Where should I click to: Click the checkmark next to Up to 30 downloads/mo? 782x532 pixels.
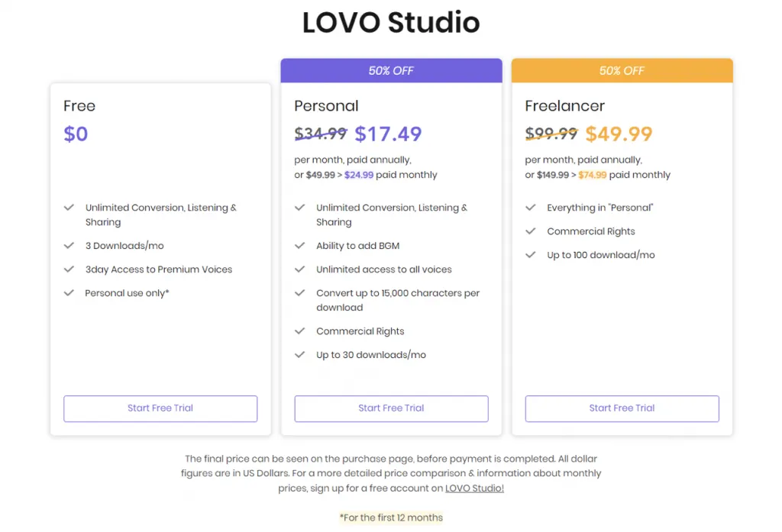pos(301,355)
